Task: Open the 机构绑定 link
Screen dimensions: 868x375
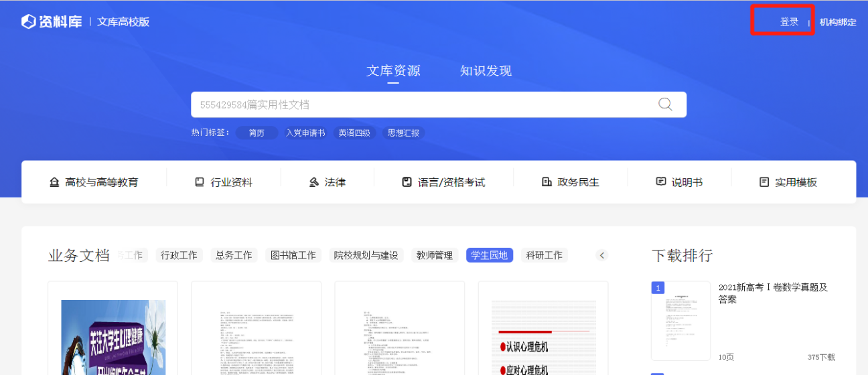Action: [x=837, y=22]
